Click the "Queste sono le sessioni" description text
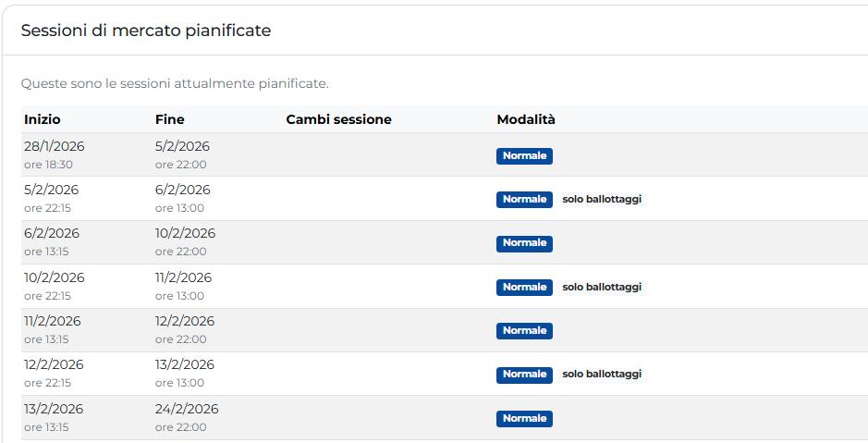This screenshot has width=868, height=443. (175, 83)
